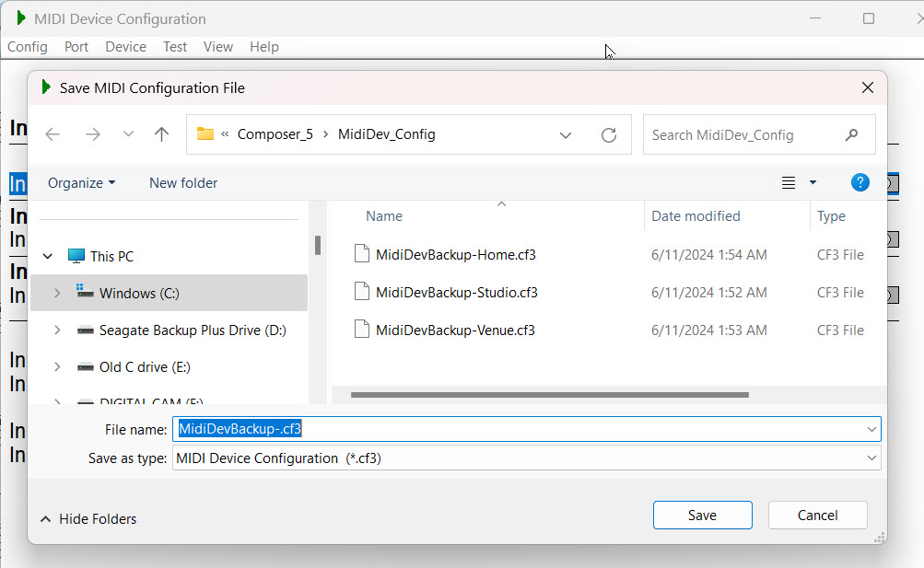Click the Back navigation arrow

pyautogui.click(x=53, y=134)
